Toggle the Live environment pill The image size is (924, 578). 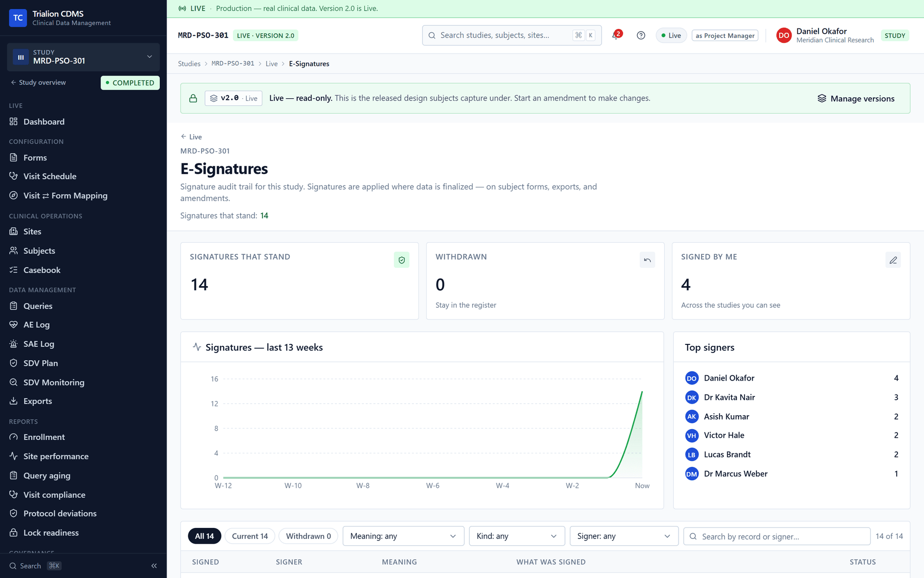pos(671,36)
